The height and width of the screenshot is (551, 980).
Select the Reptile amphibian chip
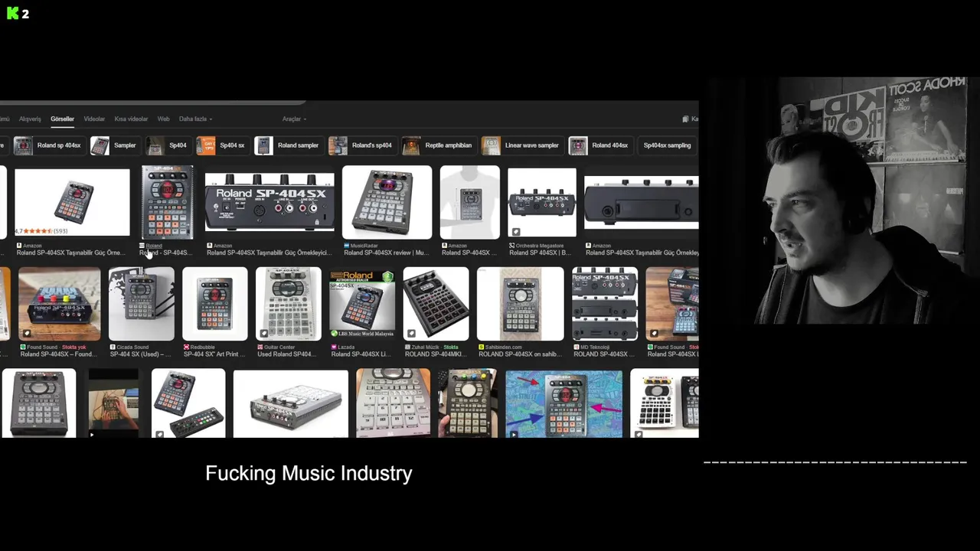pos(438,145)
